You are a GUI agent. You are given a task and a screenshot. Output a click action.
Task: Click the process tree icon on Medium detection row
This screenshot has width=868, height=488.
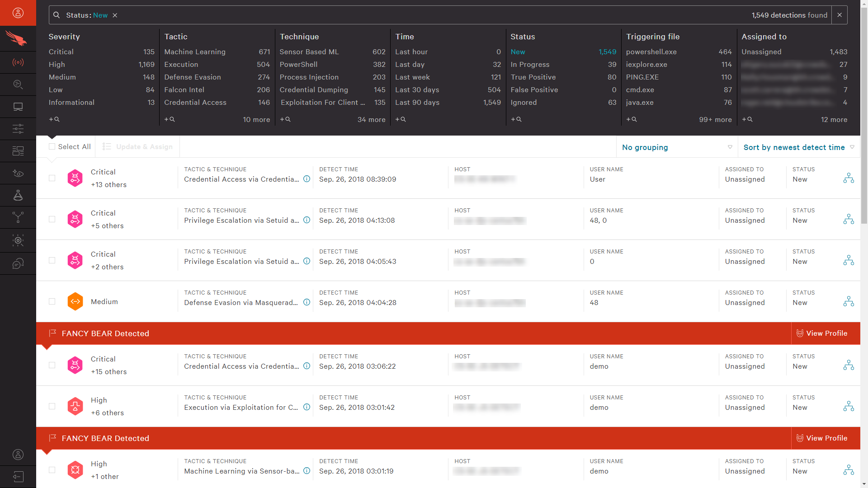point(849,301)
